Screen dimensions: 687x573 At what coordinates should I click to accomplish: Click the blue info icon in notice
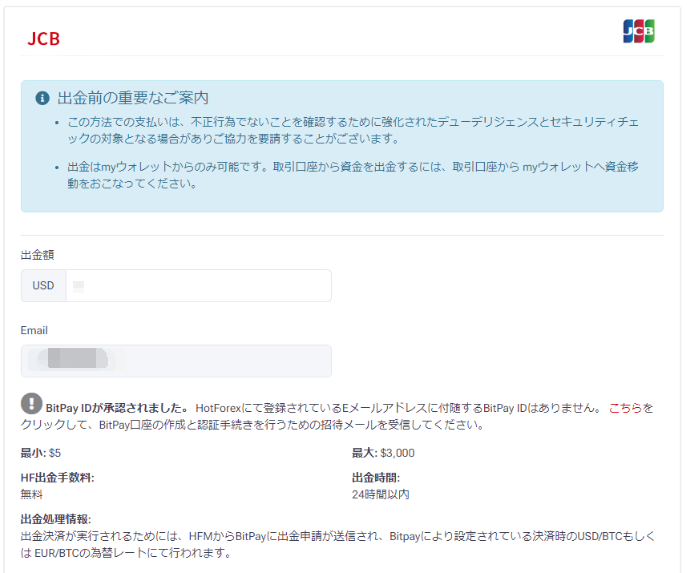[42, 98]
